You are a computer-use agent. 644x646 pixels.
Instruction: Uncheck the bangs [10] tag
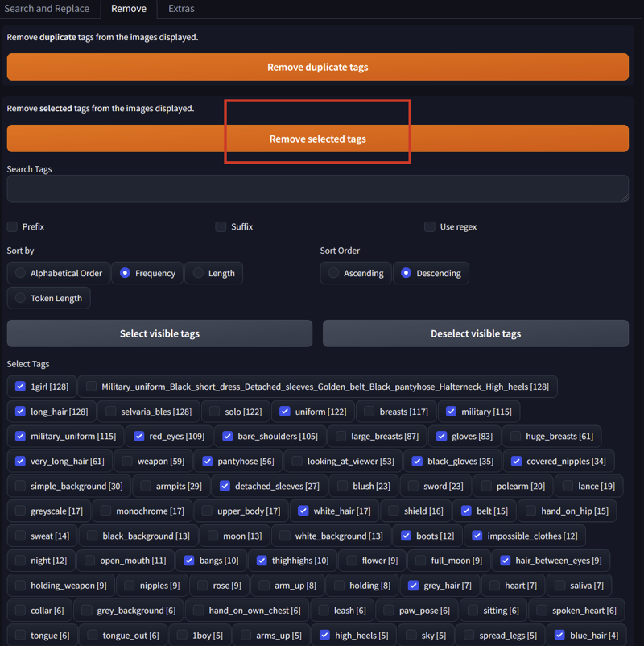click(189, 561)
